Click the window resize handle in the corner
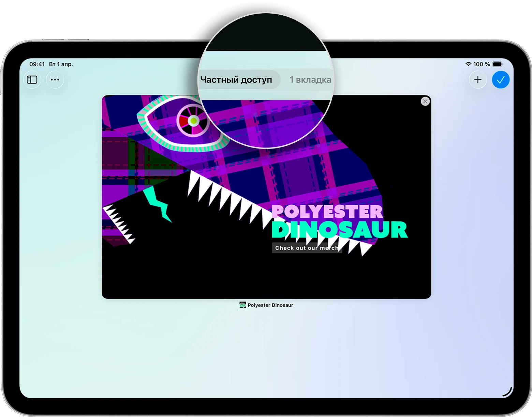Viewport: 532px width, 417px height. coord(508,392)
